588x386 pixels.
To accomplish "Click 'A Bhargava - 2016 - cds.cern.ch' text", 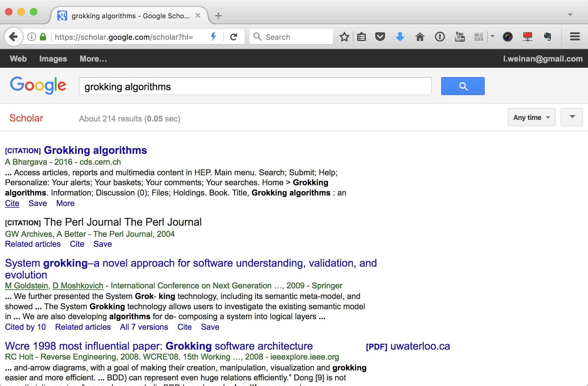I will pyautogui.click(x=63, y=162).
